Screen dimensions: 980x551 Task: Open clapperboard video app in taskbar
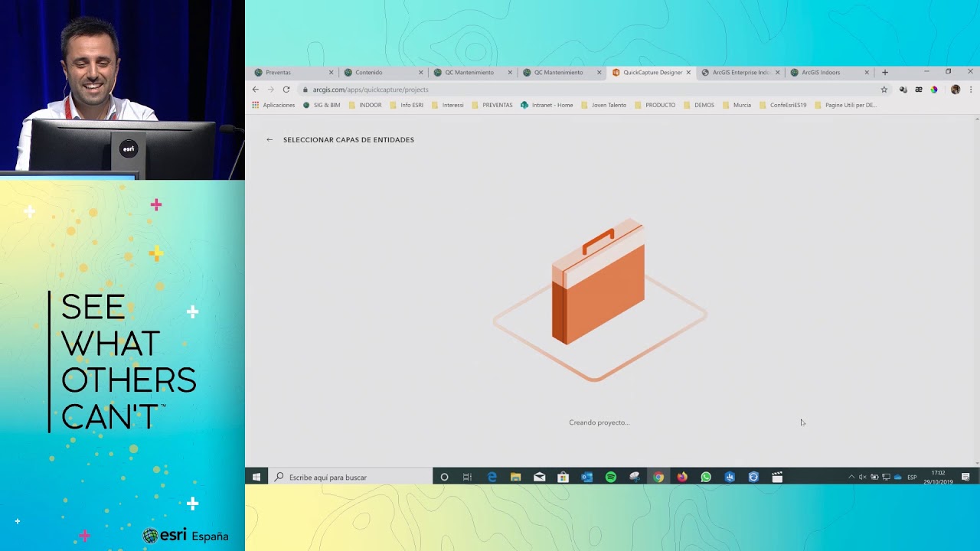(x=777, y=477)
